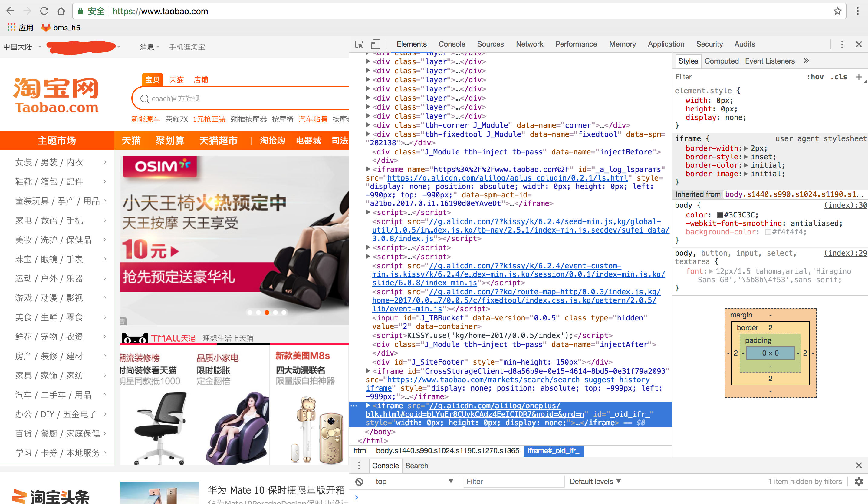The height and width of the screenshot is (504, 868).
Task: Click the Taobao search input field
Action: point(241,98)
